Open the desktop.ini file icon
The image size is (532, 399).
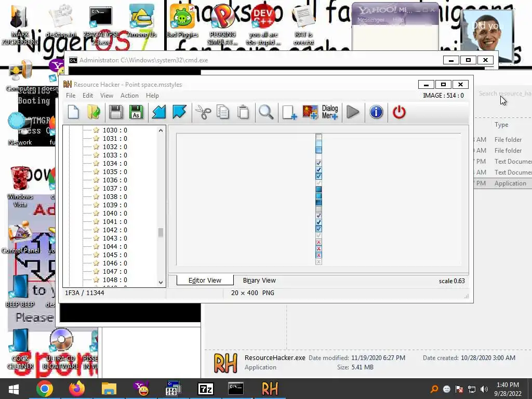(x=61, y=21)
